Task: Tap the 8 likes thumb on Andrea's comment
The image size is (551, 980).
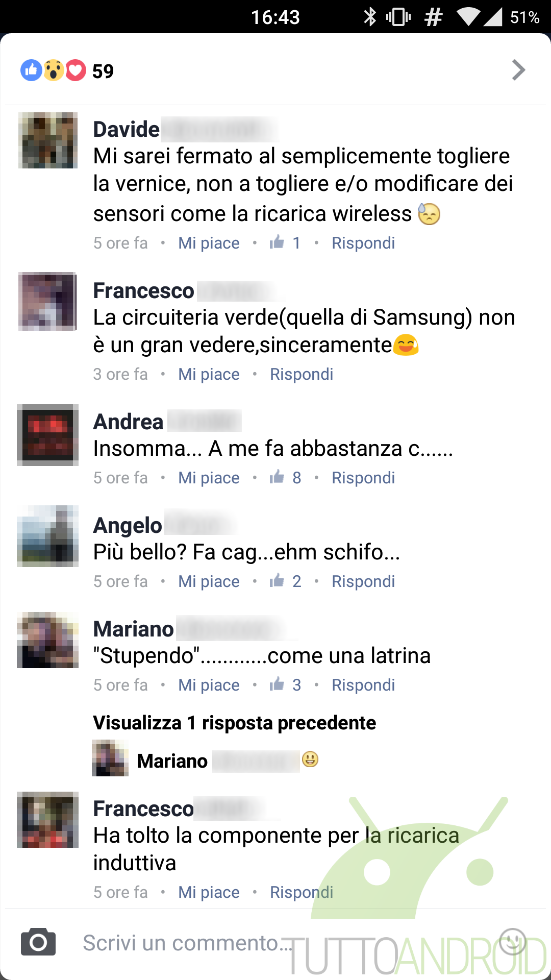Action: coord(285,478)
